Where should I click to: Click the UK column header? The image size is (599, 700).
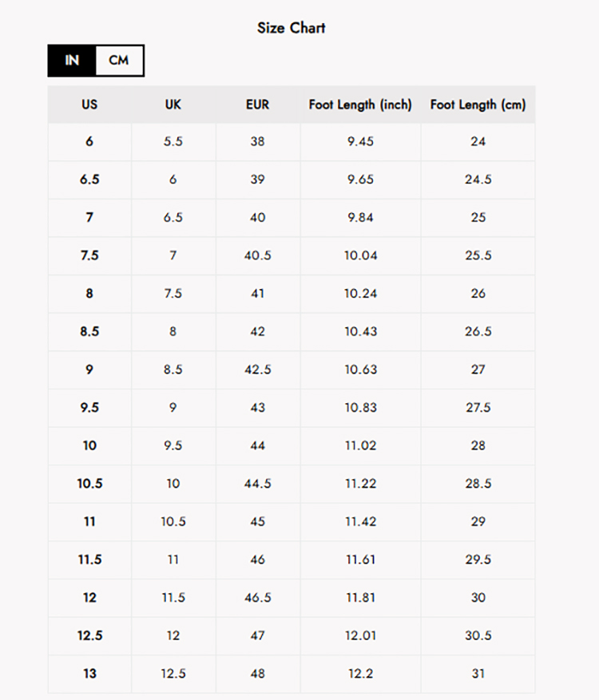(x=173, y=105)
